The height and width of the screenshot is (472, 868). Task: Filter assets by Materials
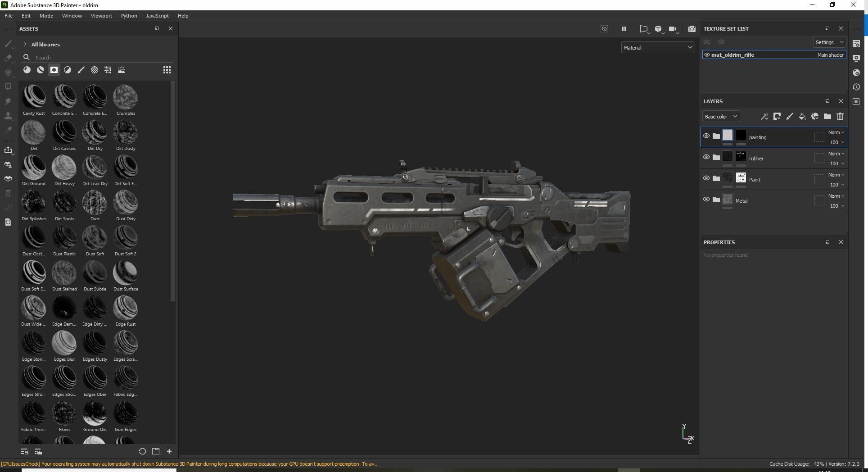point(27,70)
